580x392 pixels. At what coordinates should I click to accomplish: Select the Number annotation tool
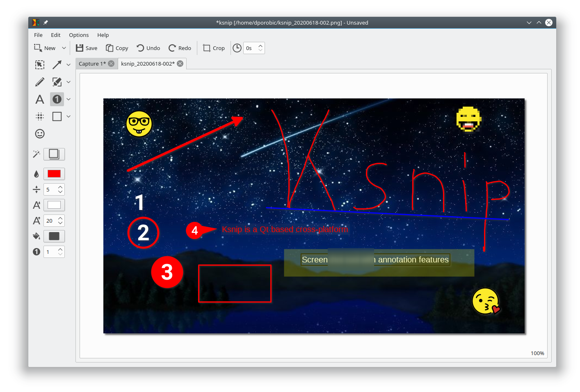(x=57, y=99)
